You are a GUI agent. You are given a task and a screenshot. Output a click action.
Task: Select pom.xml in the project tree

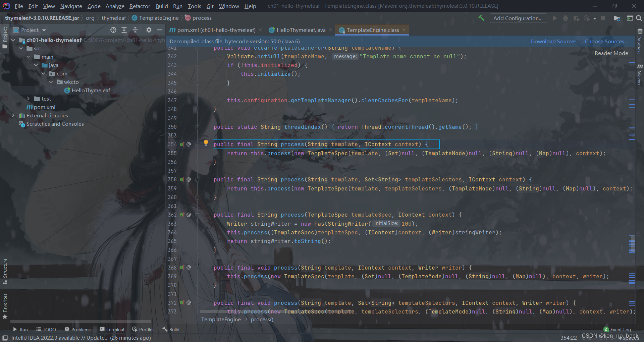tap(41, 107)
